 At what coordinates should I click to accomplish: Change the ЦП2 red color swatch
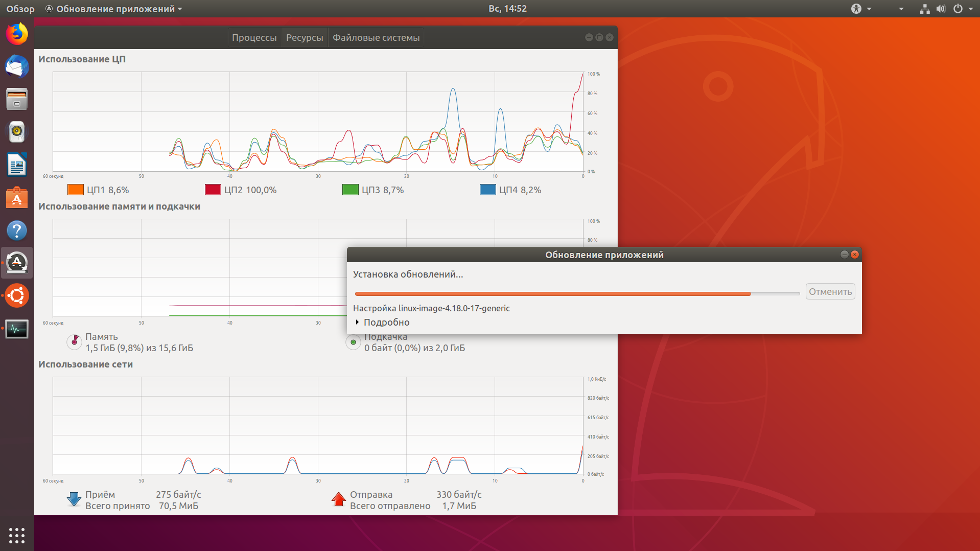pos(213,190)
